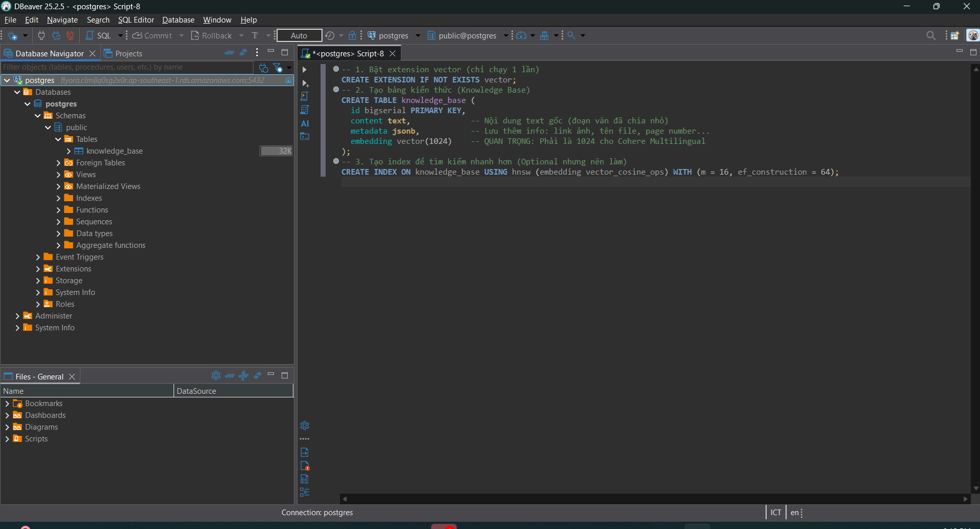The width and height of the screenshot is (980, 529).
Task: Expand the Extensions folder in tree
Action: click(x=38, y=269)
